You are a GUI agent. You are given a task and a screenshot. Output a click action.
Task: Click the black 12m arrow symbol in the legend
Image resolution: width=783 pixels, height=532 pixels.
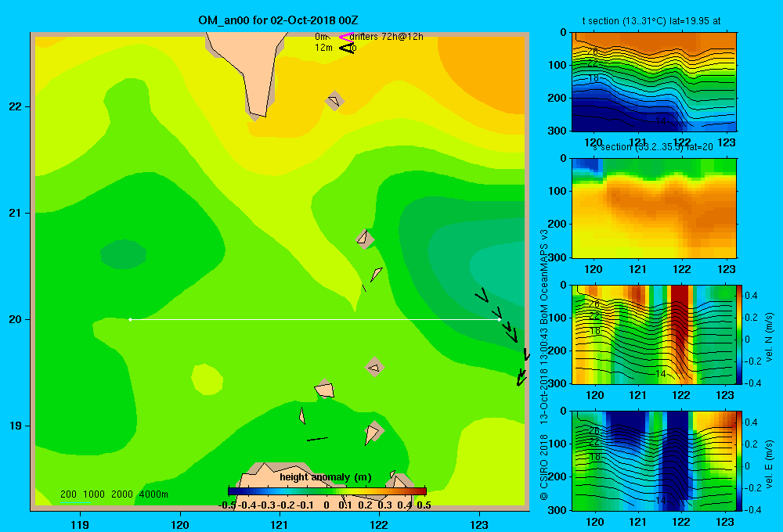click(x=347, y=48)
